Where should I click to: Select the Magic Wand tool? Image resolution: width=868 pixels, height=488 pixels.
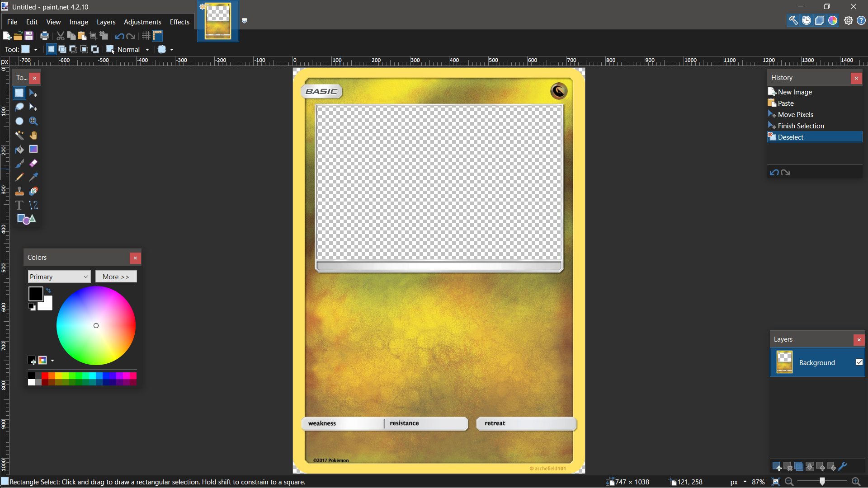click(19, 135)
